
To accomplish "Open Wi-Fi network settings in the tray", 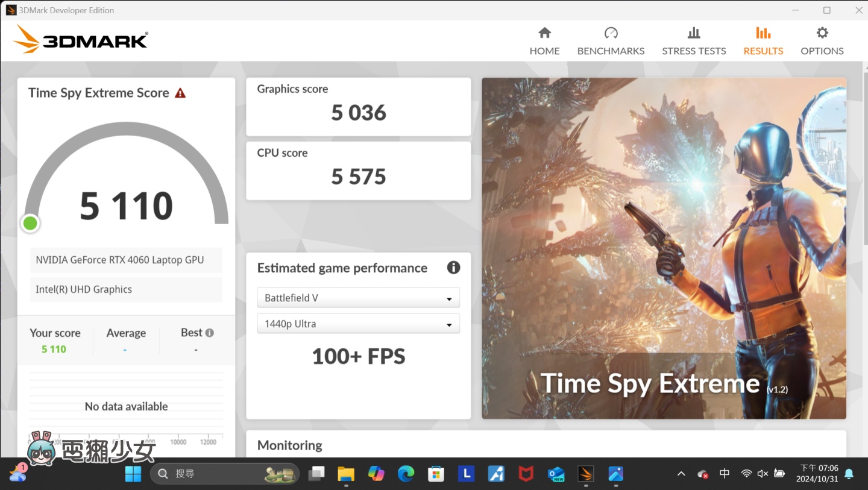I will tap(746, 474).
